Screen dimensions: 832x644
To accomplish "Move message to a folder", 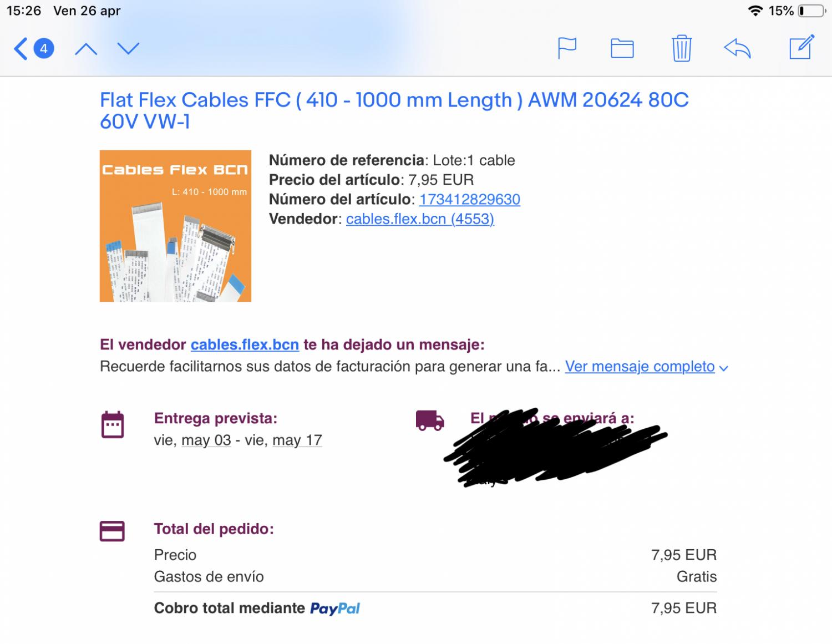I will (622, 48).
